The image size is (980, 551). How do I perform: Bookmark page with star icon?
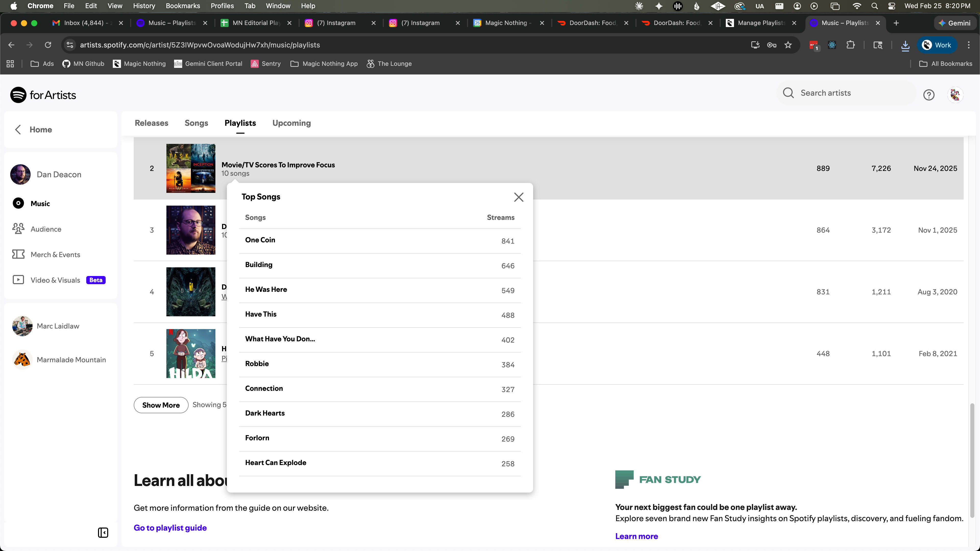pyautogui.click(x=788, y=45)
